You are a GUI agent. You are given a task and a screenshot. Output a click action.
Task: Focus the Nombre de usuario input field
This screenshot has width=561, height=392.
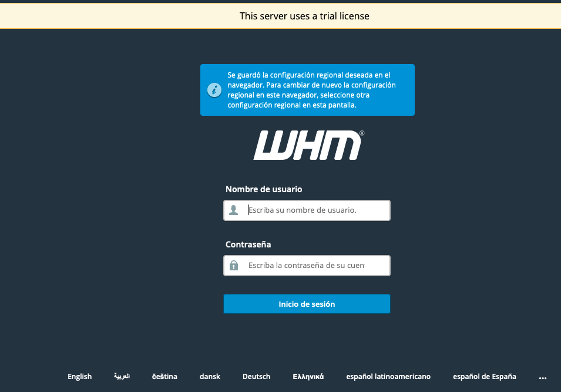[307, 210]
